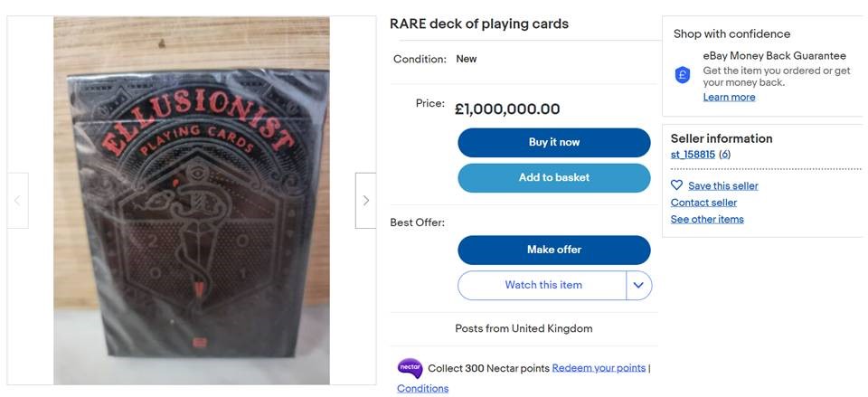Open the Learn more guarantee link
Viewport: 868px width, 397px height.
click(x=729, y=98)
